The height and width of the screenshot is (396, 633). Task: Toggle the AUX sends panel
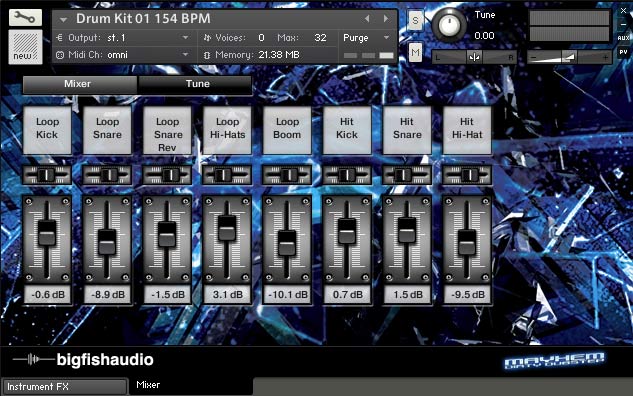point(623,38)
